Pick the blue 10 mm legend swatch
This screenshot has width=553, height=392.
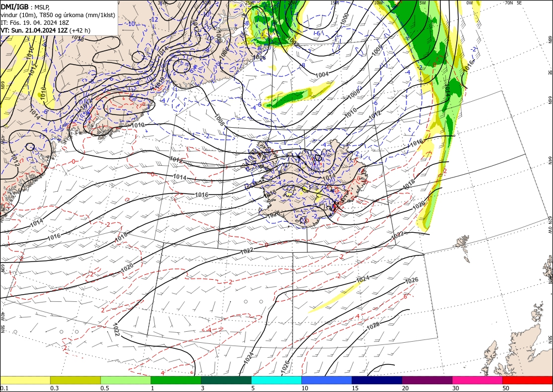(x=327, y=380)
